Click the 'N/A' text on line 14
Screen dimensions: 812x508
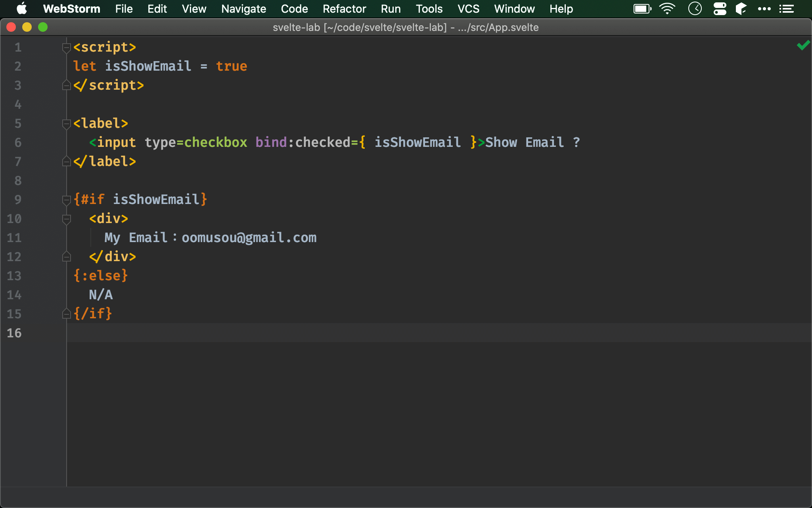[x=101, y=295]
